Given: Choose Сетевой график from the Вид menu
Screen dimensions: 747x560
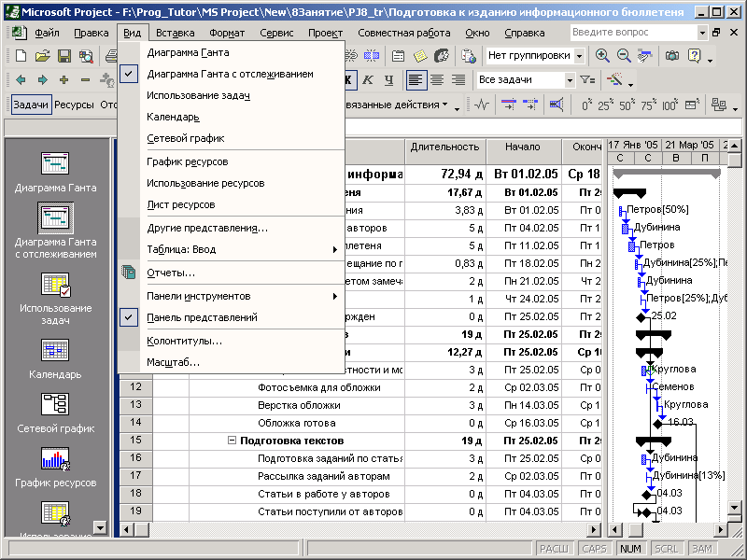Looking at the screenshot, I should [x=231, y=138].
